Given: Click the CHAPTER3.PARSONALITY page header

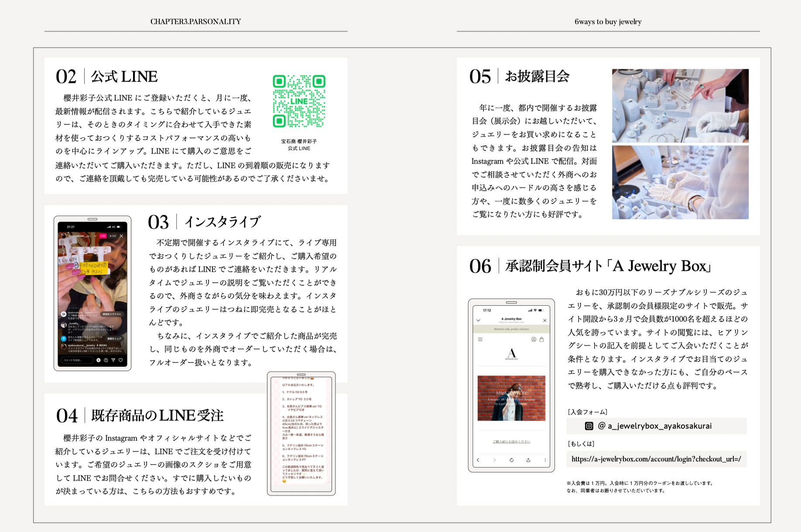Looking at the screenshot, I should (195, 21).
